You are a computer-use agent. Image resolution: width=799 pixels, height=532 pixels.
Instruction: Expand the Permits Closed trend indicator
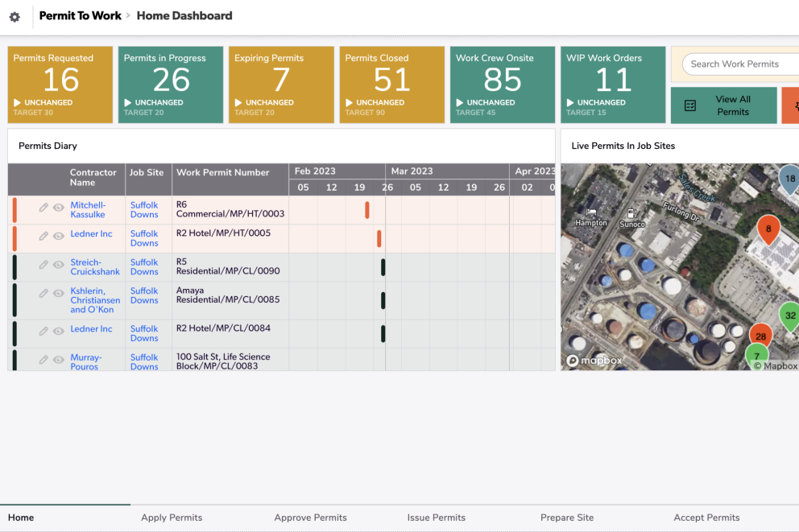point(350,102)
